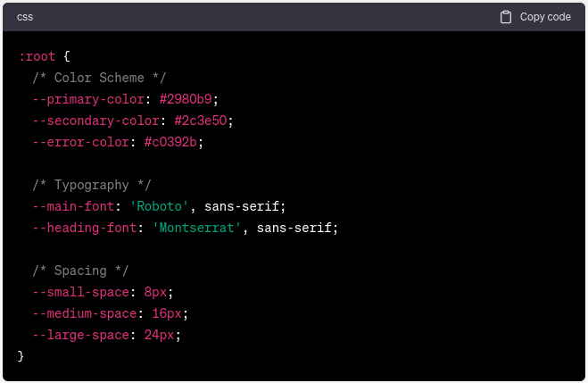Click the :root selector text

click(37, 56)
